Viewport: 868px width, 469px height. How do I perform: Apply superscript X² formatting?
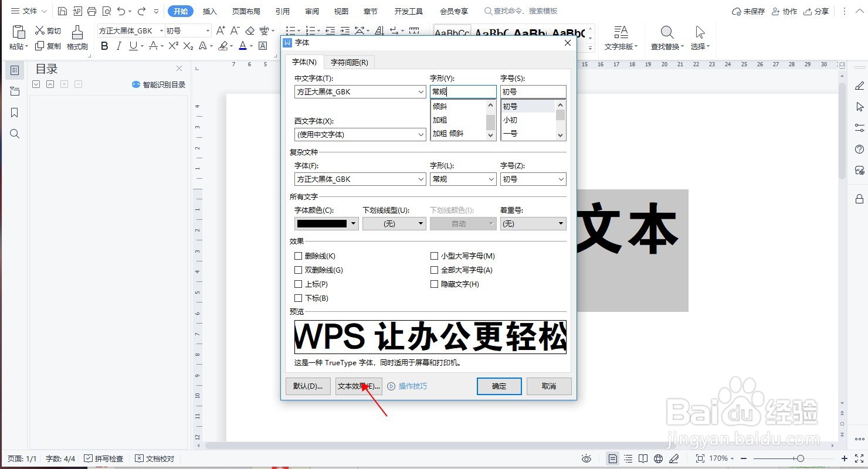coord(174,46)
